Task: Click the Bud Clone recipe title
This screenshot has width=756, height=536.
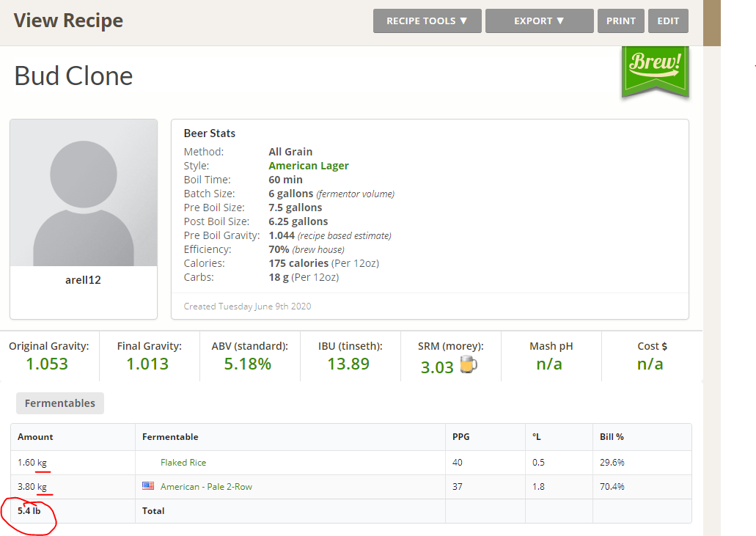Action: [73, 76]
